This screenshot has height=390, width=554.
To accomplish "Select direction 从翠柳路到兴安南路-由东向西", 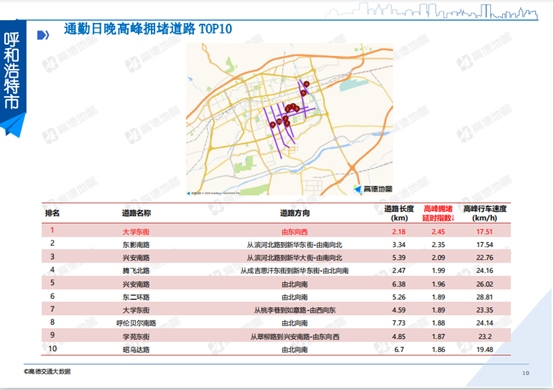I will (295, 337).
